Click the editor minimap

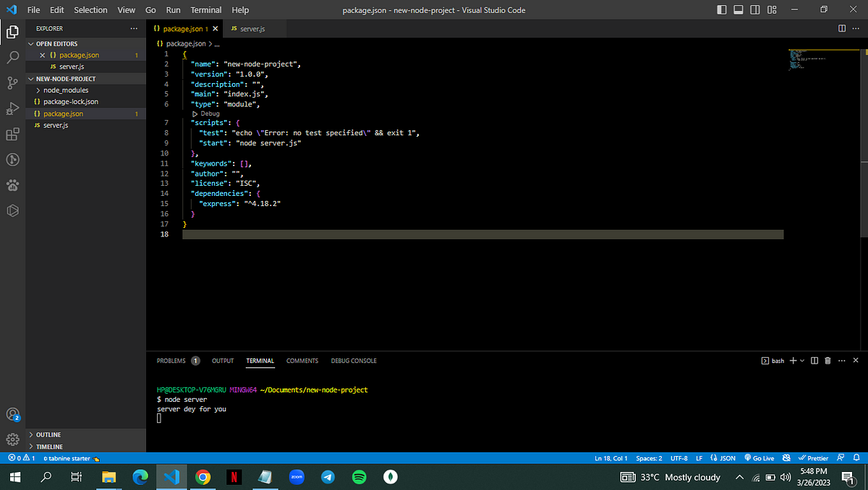click(x=823, y=59)
